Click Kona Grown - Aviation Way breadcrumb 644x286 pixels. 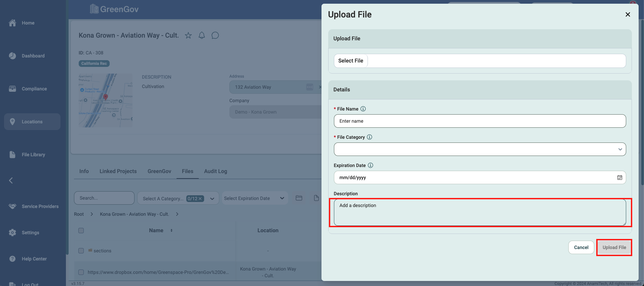click(x=135, y=214)
